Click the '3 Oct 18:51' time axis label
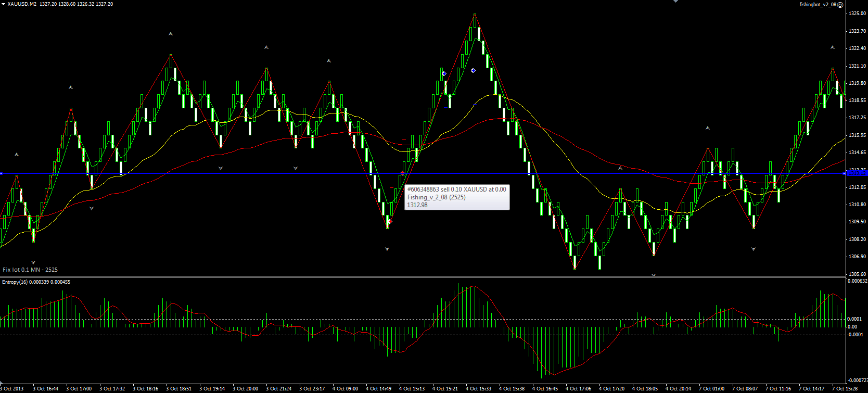This screenshot has height=393, width=868. tap(179, 389)
